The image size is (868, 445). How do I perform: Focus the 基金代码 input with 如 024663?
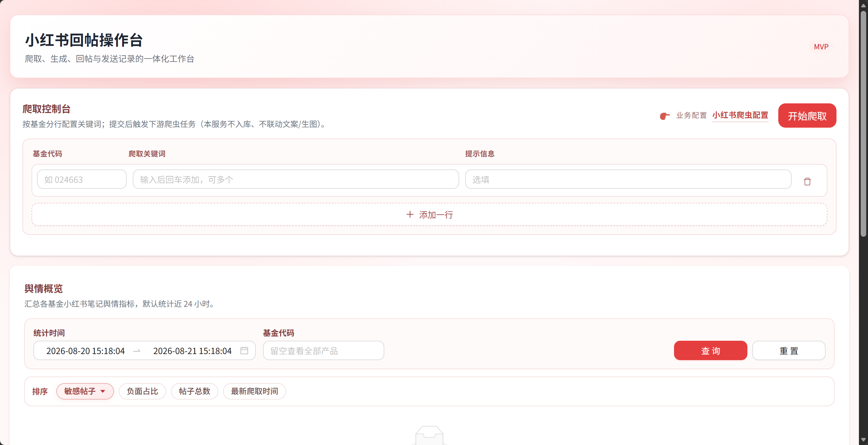pyautogui.click(x=82, y=179)
